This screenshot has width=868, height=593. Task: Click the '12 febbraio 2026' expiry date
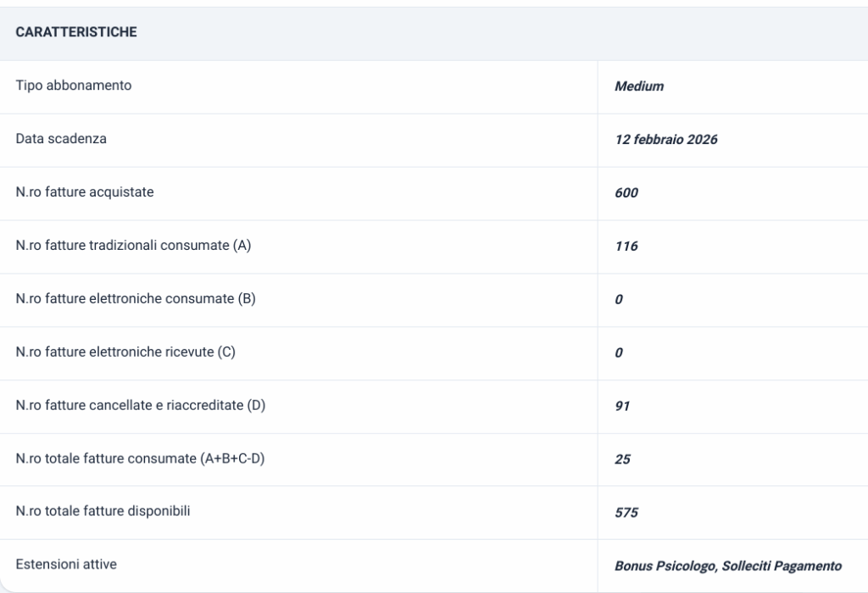pyautogui.click(x=666, y=140)
